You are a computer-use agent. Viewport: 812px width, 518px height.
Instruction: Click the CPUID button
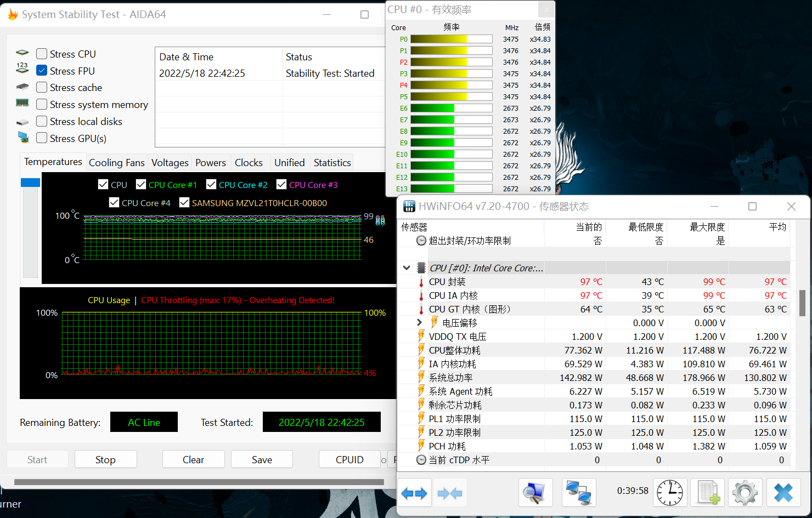(349, 459)
